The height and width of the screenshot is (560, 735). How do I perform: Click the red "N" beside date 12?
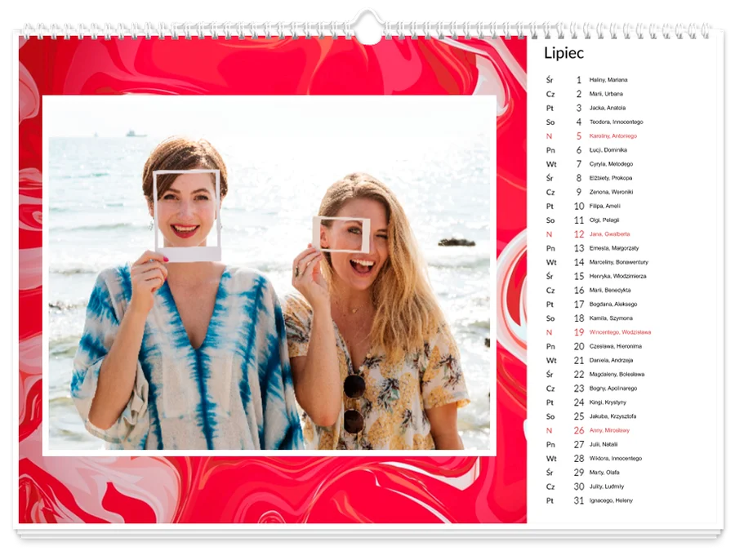pyautogui.click(x=549, y=234)
